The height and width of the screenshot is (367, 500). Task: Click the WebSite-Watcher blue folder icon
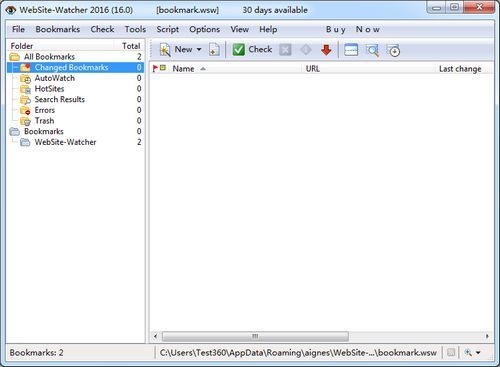point(25,142)
